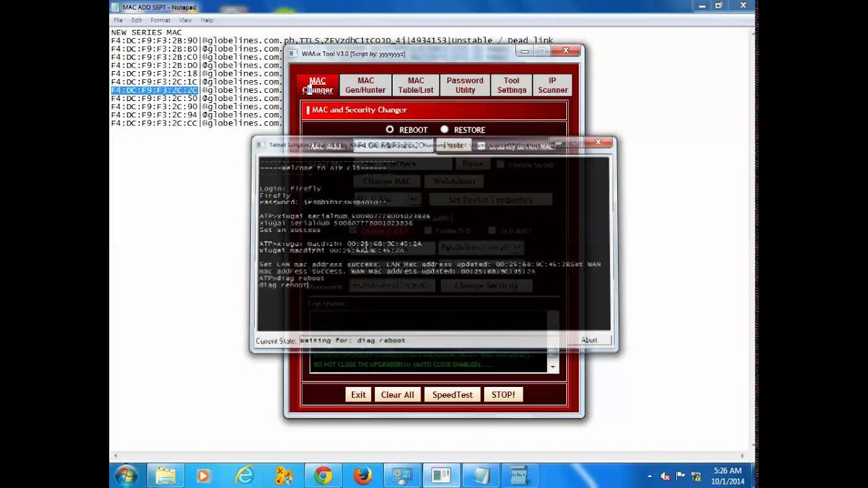The width and height of the screenshot is (868, 488).
Task: Click the highlighted F4:DC:F9:F3:2C:2C MAC
Action: pyautogui.click(x=154, y=90)
